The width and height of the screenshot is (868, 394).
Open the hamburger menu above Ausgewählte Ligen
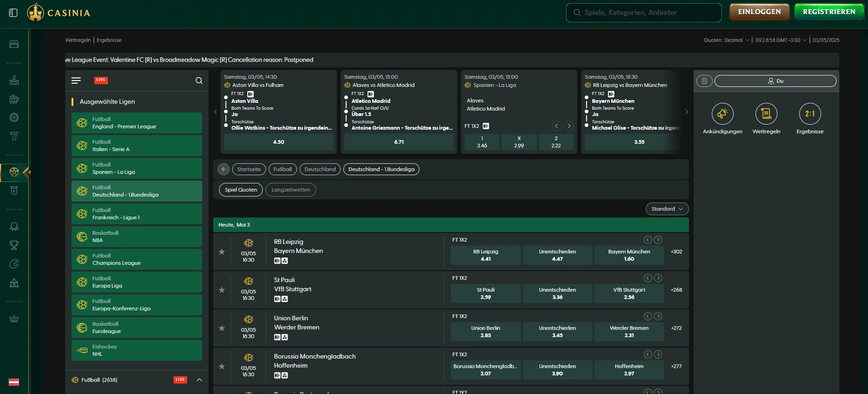pos(76,81)
